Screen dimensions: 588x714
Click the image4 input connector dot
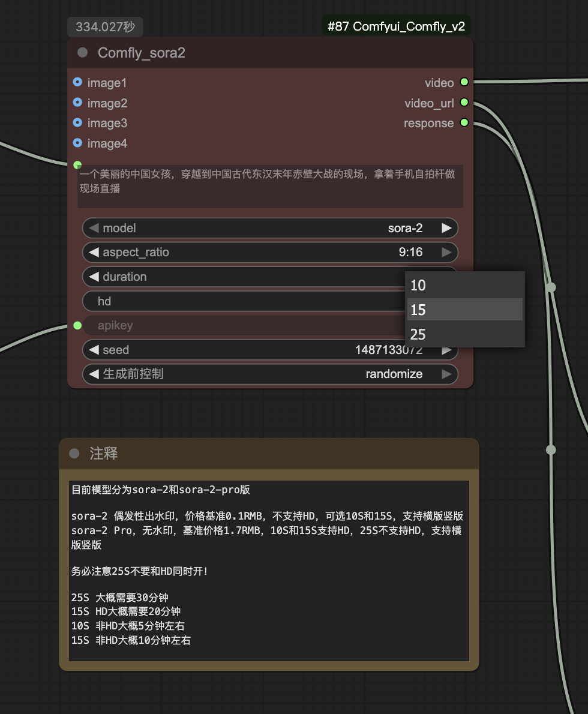(x=77, y=143)
